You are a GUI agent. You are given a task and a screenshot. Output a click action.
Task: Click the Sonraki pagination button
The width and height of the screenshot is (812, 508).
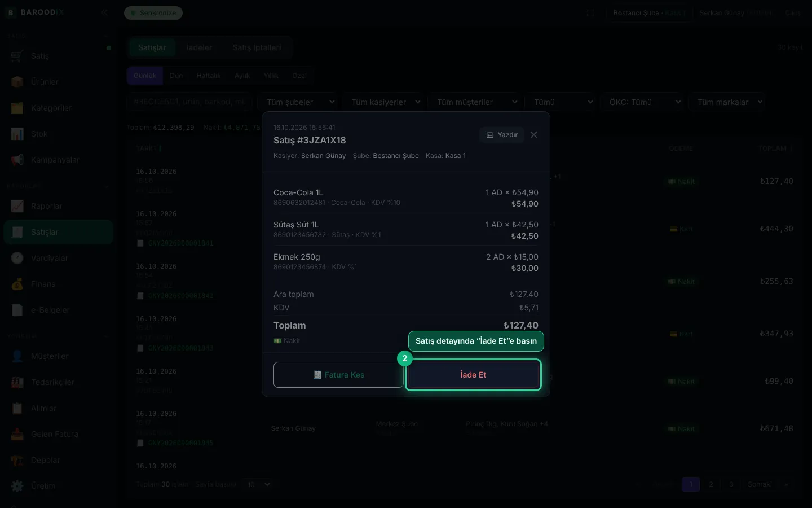click(760, 484)
